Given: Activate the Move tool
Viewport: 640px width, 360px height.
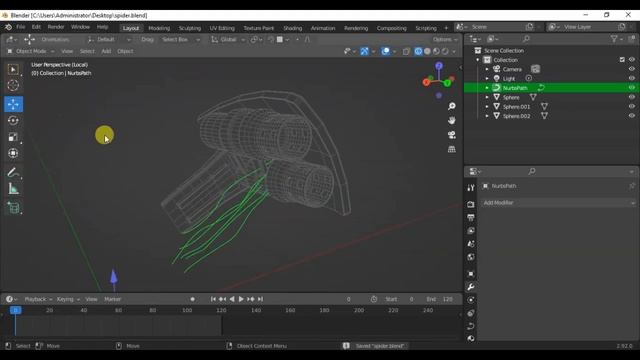Looking at the screenshot, I should tap(13, 104).
